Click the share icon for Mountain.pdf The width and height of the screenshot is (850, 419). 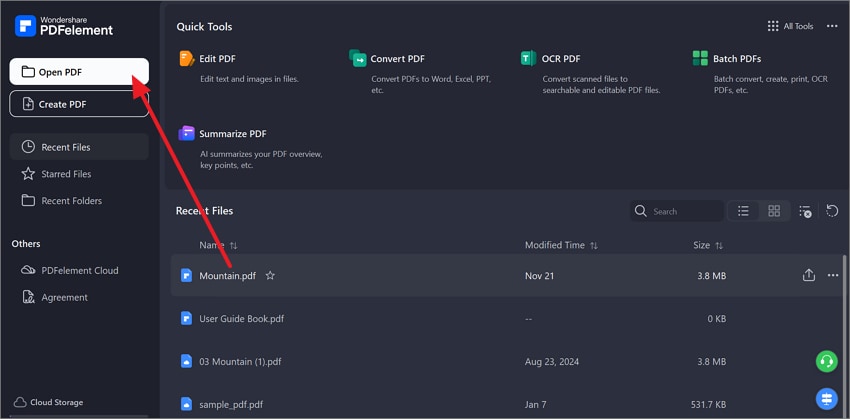[809, 276]
